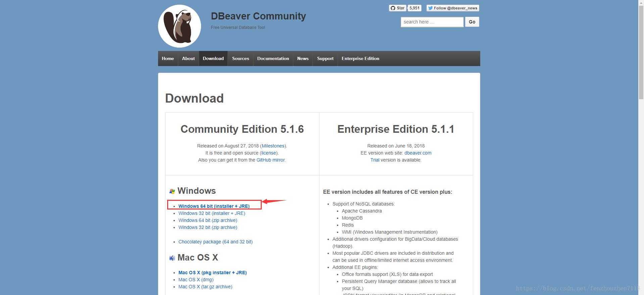Open the 5,951 stargazers count

[x=414, y=8]
